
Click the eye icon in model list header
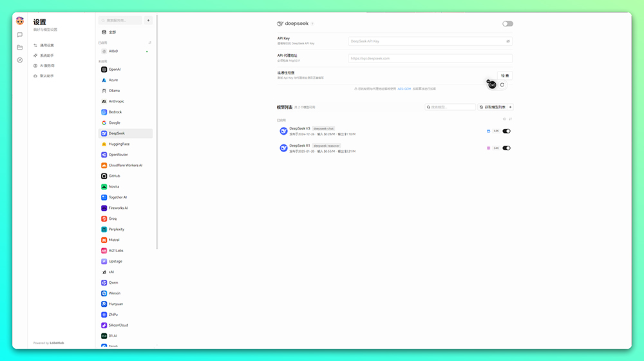coord(505,119)
